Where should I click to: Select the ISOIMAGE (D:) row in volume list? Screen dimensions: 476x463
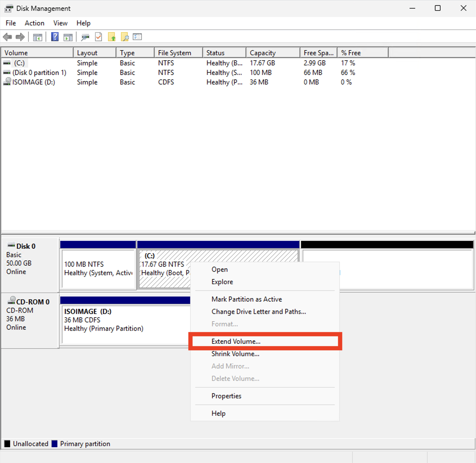[x=33, y=82]
